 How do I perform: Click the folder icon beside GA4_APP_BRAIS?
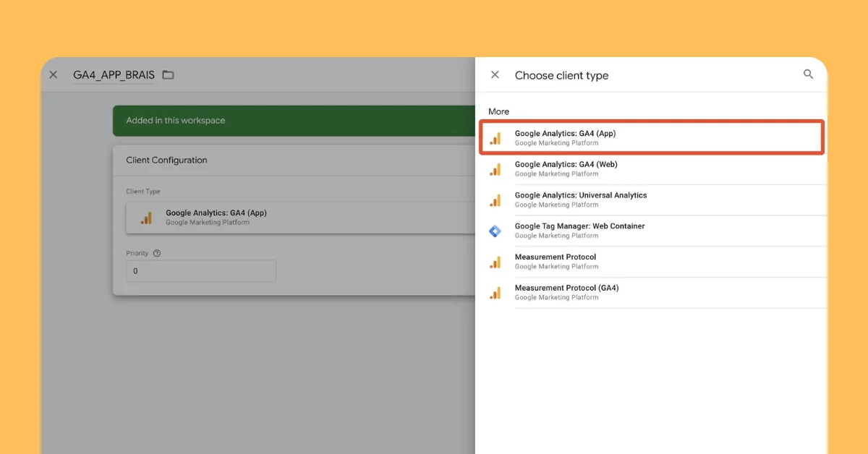click(168, 74)
